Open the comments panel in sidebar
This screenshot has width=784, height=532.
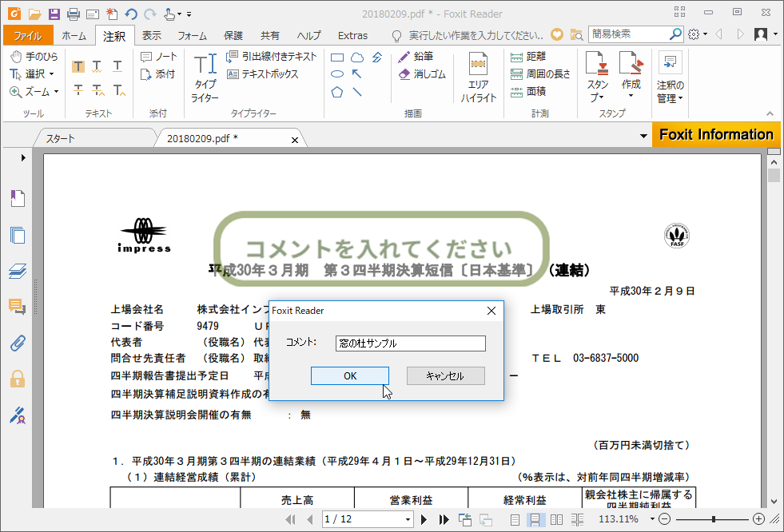coord(18,307)
